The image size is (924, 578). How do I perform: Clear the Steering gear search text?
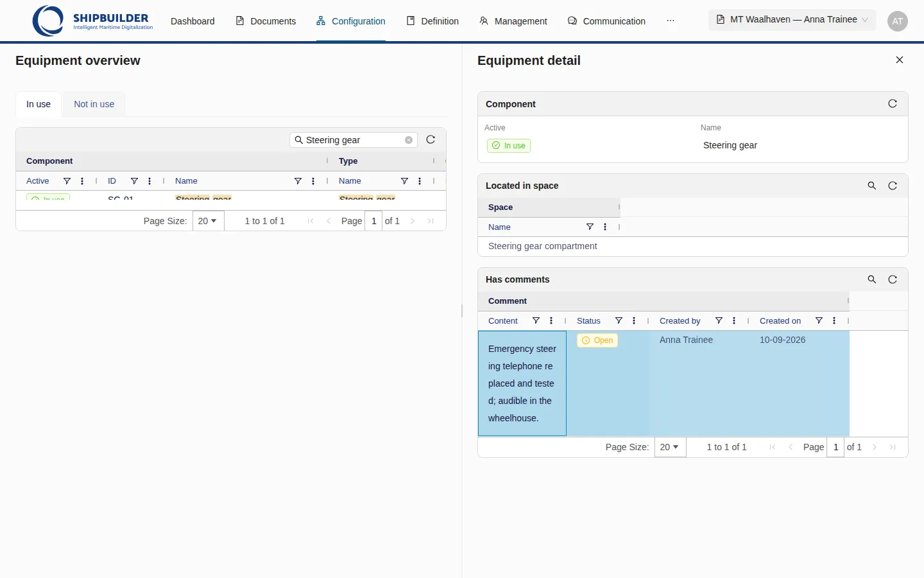(x=409, y=140)
